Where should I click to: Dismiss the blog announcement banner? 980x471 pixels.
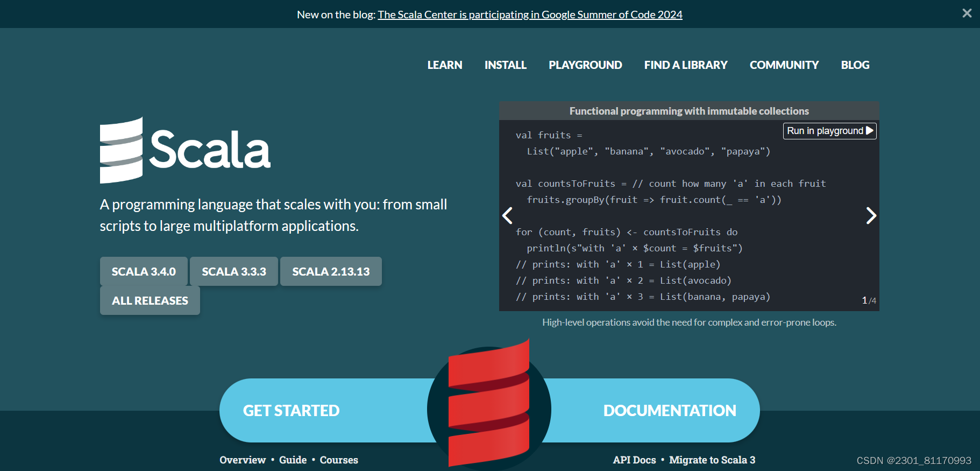(967, 13)
